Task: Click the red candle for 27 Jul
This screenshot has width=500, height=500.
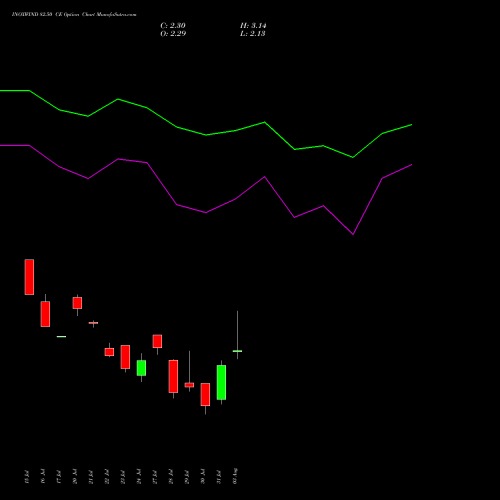Action: (157, 341)
